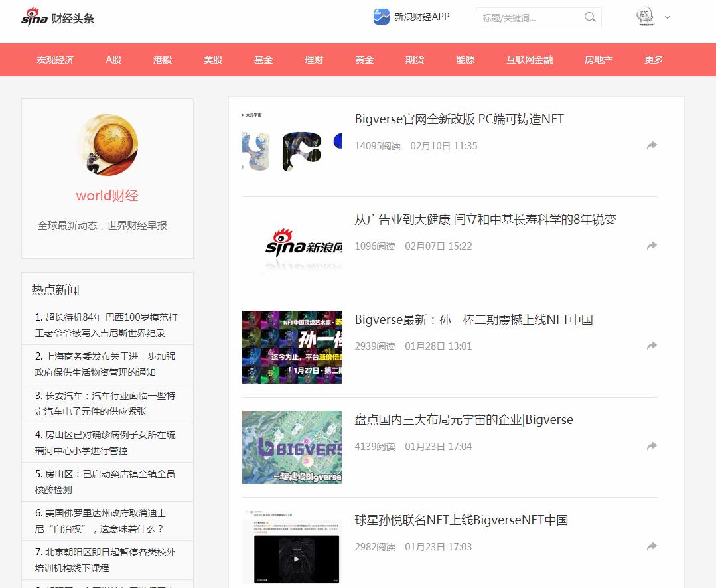Open hot news 3 长安汽车

pyautogui.click(x=105, y=404)
